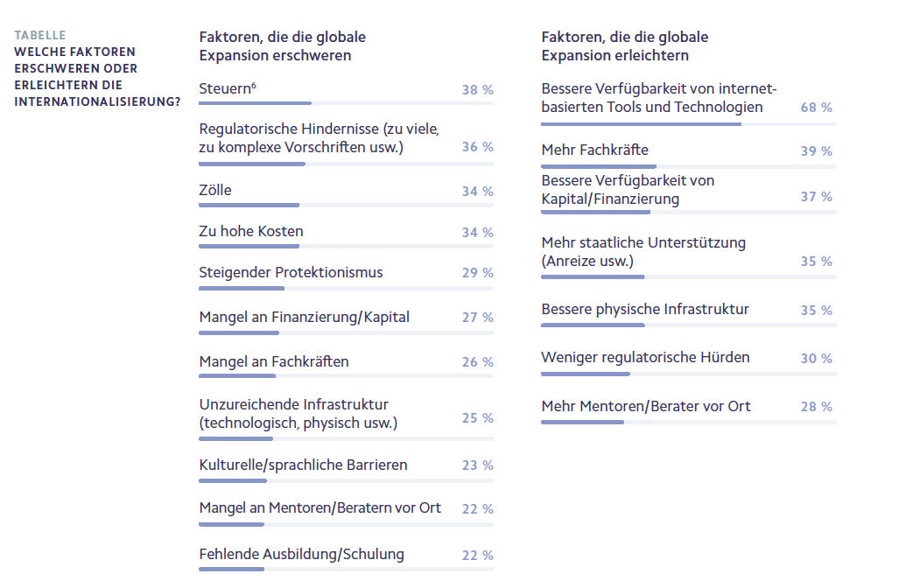Click the 68 % progress bar for internet-based tools

pos(641,124)
